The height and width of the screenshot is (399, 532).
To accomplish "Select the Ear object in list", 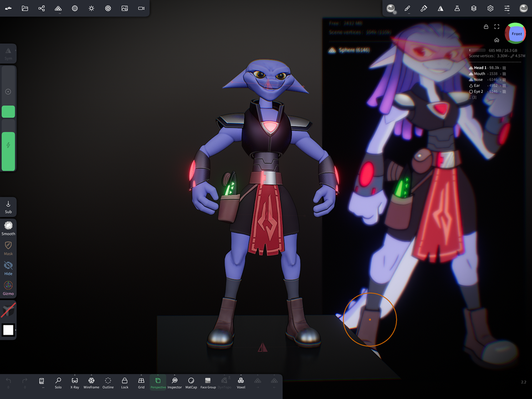I will coord(487,85).
